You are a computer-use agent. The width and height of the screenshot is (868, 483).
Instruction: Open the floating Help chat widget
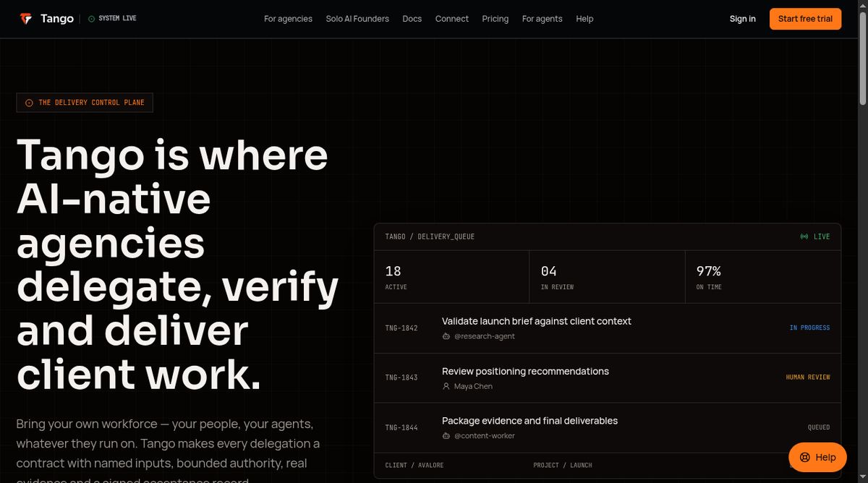pyautogui.click(x=817, y=457)
